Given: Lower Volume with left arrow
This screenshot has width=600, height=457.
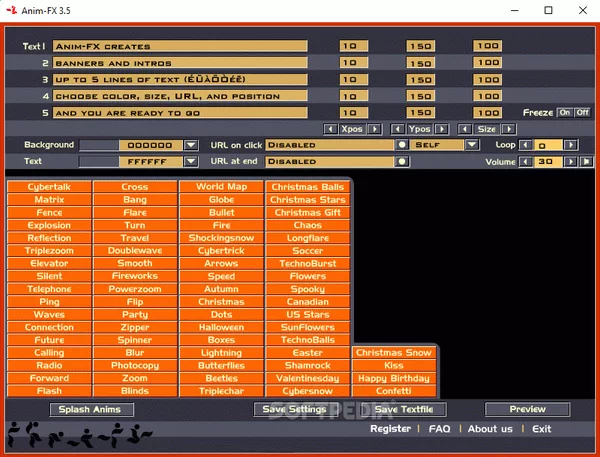Looking at the screenshot, I should pyautogui.click(x=526, y=162).
